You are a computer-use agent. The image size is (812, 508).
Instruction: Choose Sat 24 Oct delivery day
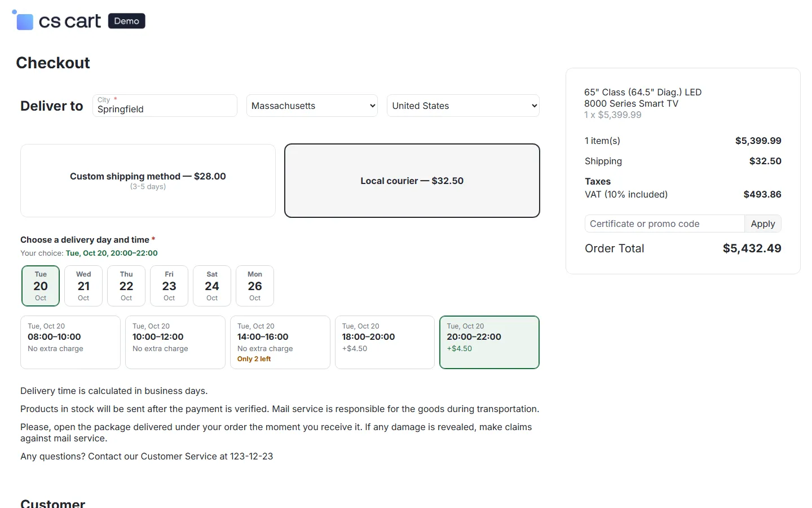212,286
